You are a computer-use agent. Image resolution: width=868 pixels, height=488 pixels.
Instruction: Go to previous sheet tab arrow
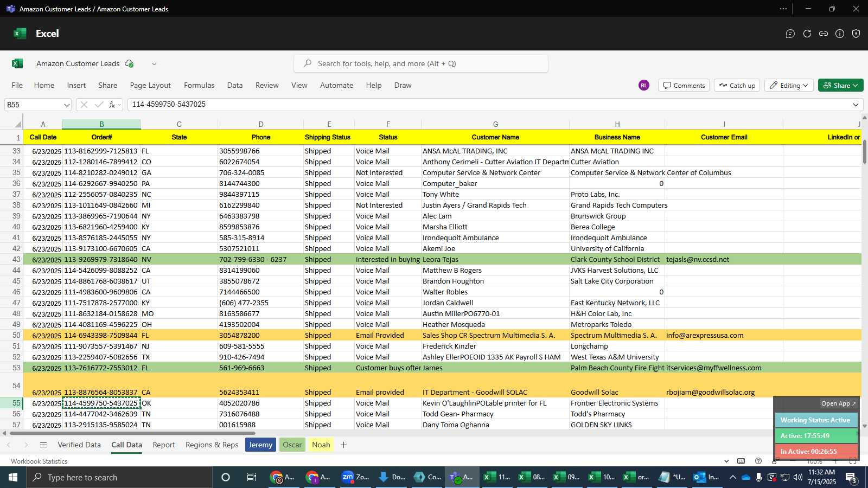coord(9,445)
